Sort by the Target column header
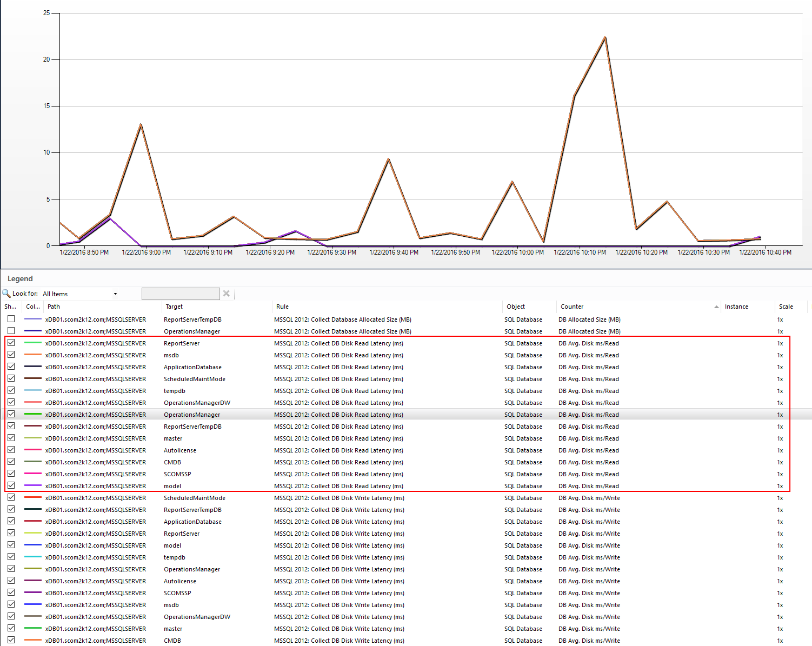The image size is (812, 646). (x=174, y=307)
